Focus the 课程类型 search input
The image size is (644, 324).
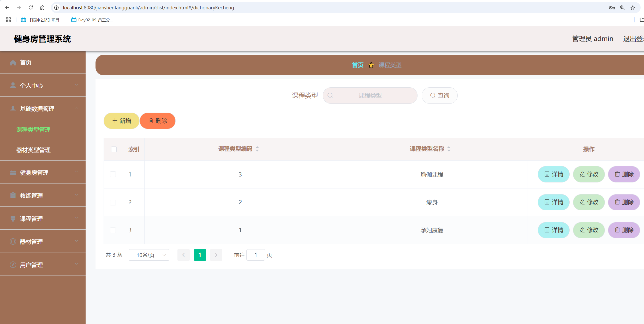coord(370,95)
